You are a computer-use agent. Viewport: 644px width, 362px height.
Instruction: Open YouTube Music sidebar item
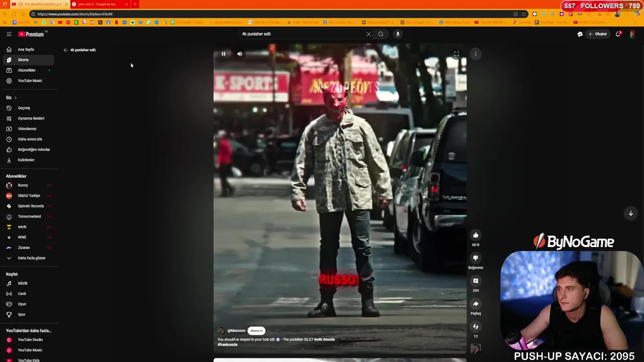(29, 80)
